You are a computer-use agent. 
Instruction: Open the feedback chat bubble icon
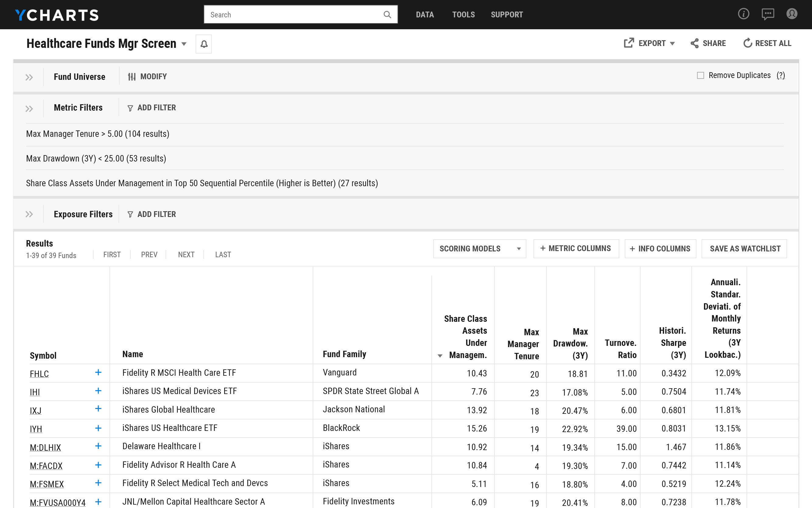(768, 14)
